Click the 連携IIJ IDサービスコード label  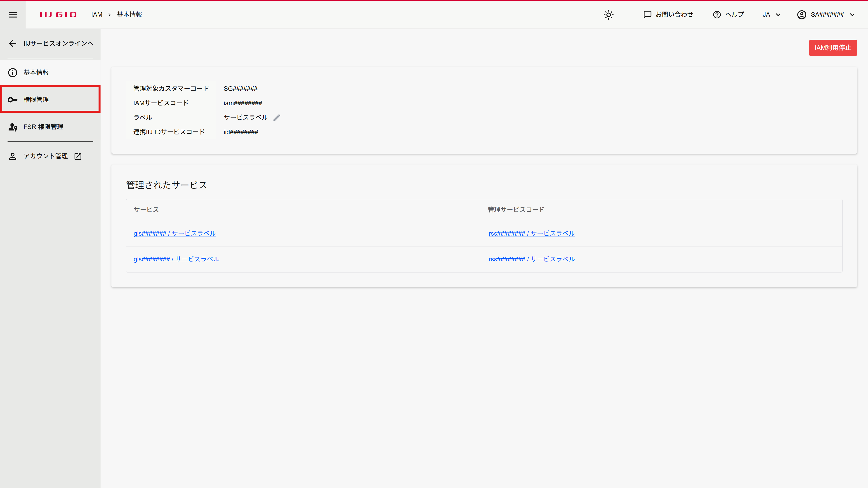[169, 132]
